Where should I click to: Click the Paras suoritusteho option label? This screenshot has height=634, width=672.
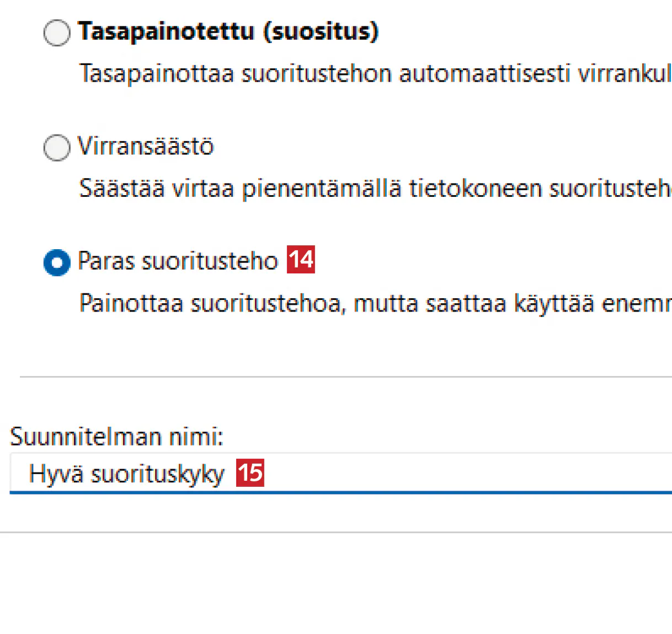(178, 261)
